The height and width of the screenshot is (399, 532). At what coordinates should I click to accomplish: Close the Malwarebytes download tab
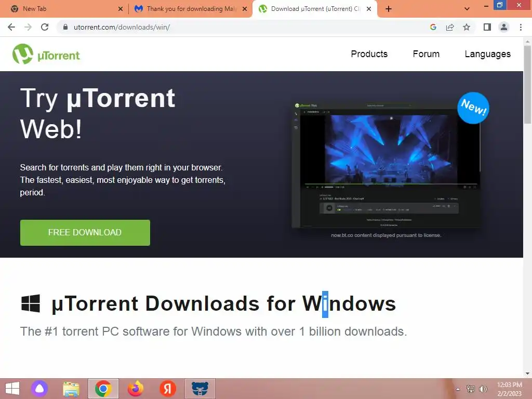pyautogui.click(x=245, y=9)
